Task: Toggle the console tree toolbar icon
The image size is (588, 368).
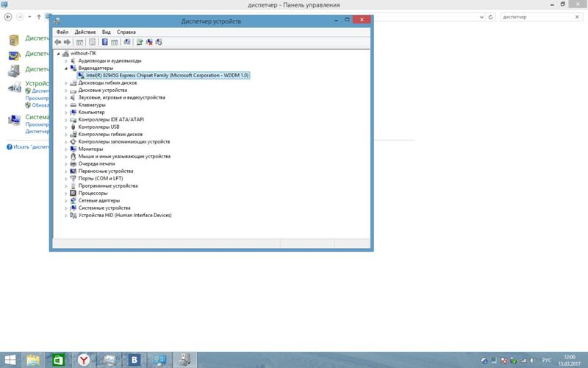Action: tap(79, 42)
